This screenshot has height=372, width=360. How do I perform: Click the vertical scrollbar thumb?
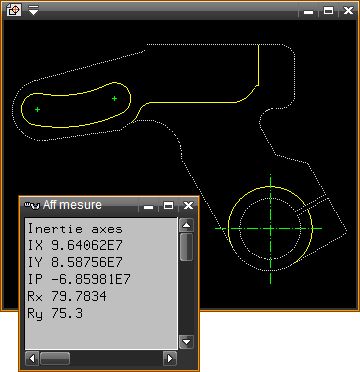[186, 247]
